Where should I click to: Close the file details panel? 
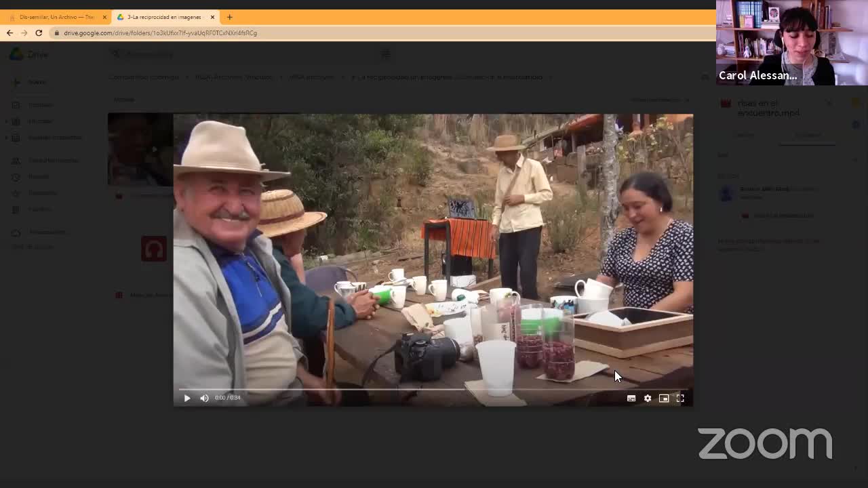[829, 104]
